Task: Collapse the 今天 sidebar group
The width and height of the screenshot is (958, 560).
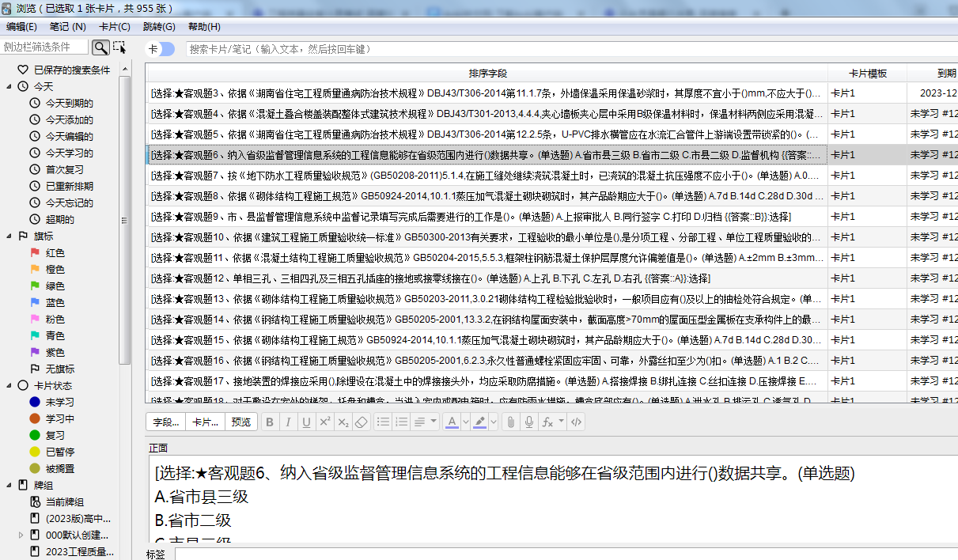Action: 9,87
